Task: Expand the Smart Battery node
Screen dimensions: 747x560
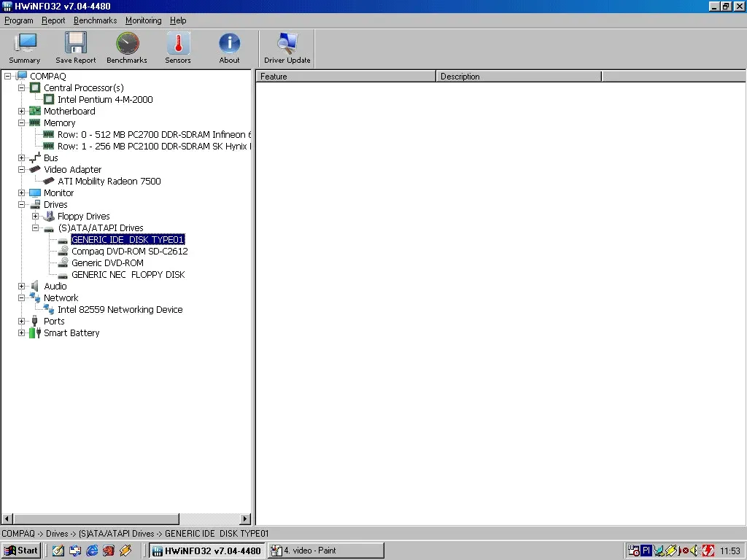Action: coord(21,332)
